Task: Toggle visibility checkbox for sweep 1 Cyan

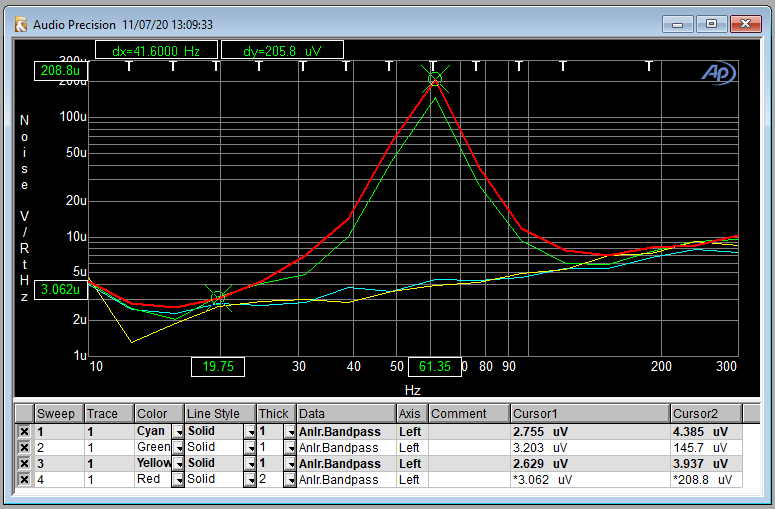Action: point(24,431)
